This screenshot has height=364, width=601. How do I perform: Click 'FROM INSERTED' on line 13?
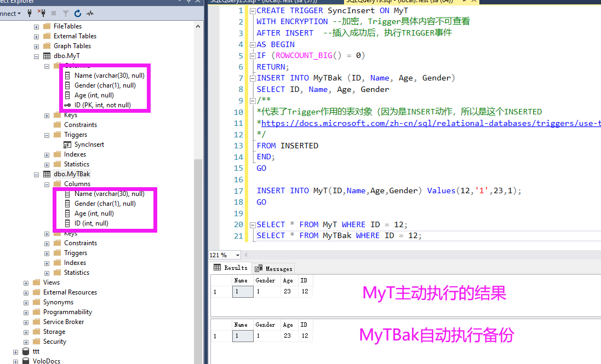tap(288, 146)
